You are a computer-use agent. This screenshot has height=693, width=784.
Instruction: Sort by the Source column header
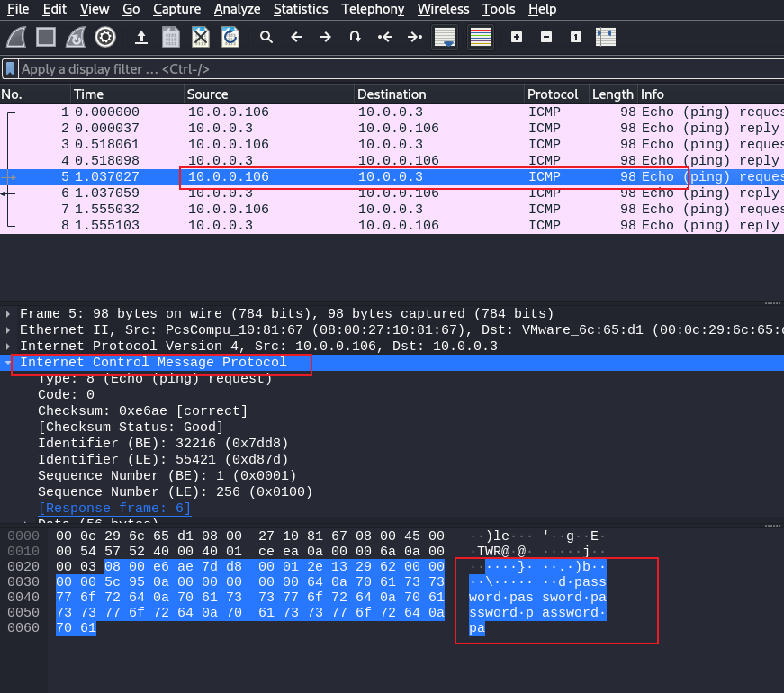(x=269, y=94)
